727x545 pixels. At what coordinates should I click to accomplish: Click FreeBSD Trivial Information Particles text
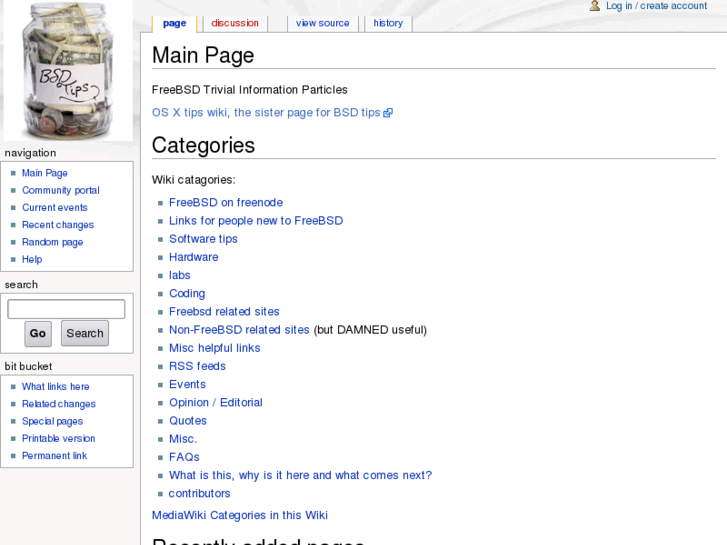coord(249,90)
